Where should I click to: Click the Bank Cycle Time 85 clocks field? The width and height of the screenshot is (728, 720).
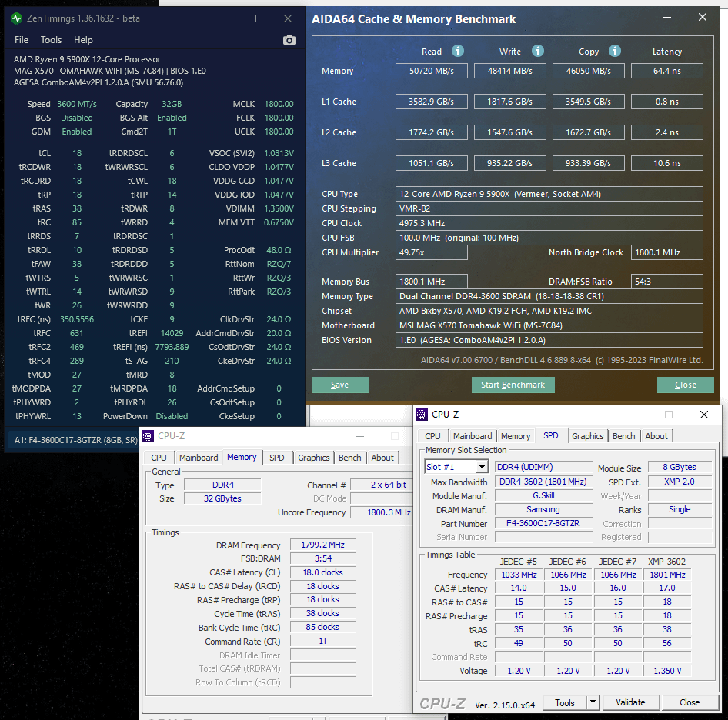coord(322,627)
